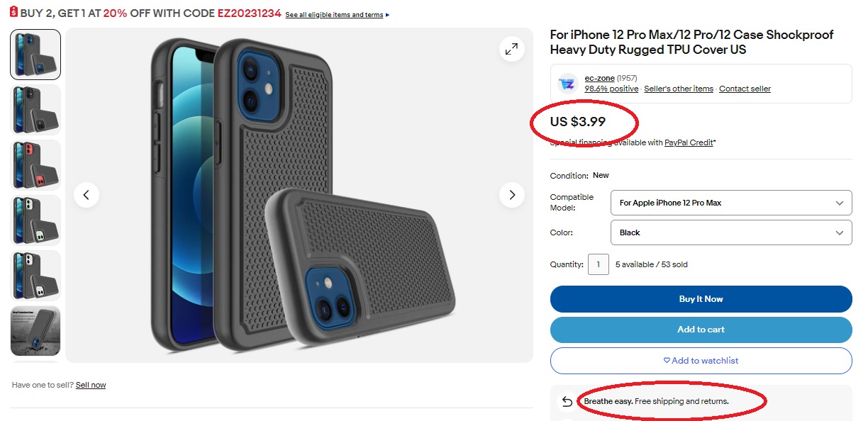Screen dimensions: 868x421
Task: Open the ec-zone seller profile link
Action: click(599, 78)
